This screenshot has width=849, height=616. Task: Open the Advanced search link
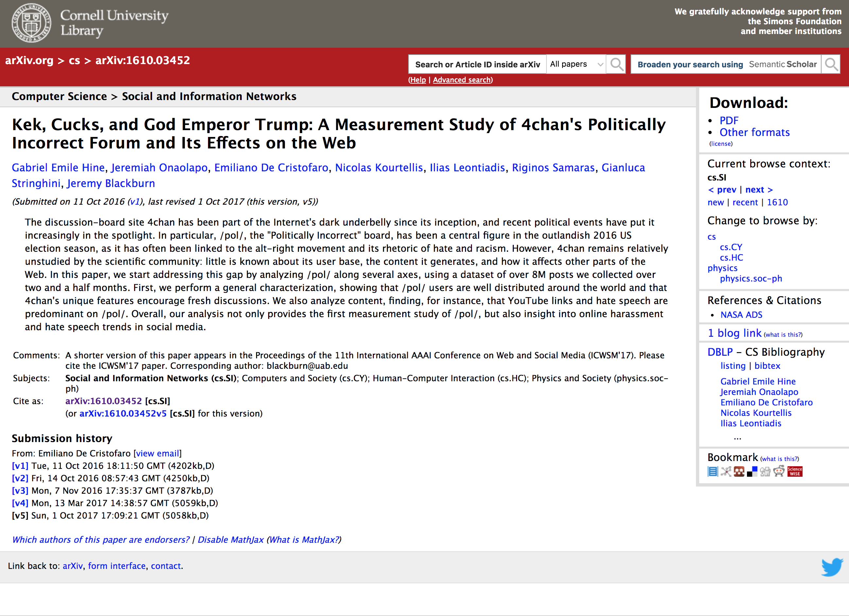462,80
